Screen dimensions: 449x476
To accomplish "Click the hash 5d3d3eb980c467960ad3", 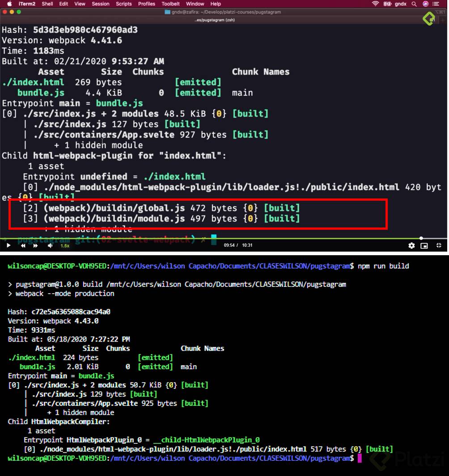I will click(85, 30).
